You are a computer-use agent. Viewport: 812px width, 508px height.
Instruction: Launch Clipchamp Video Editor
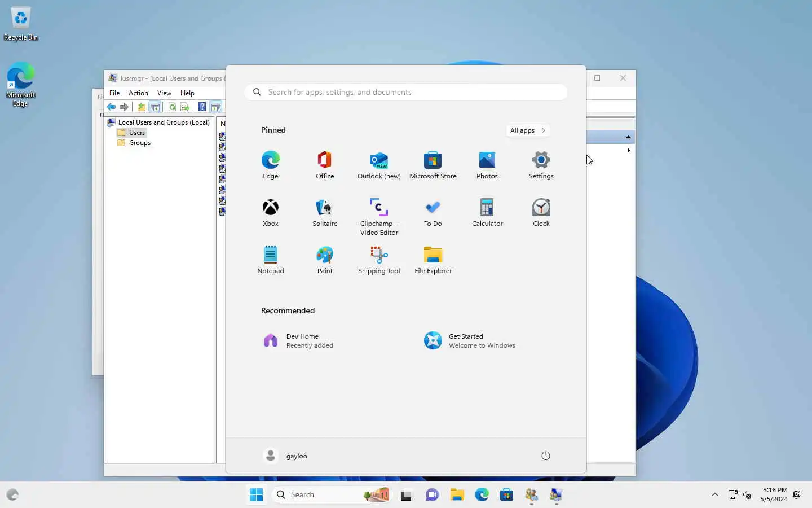[379, 217]
